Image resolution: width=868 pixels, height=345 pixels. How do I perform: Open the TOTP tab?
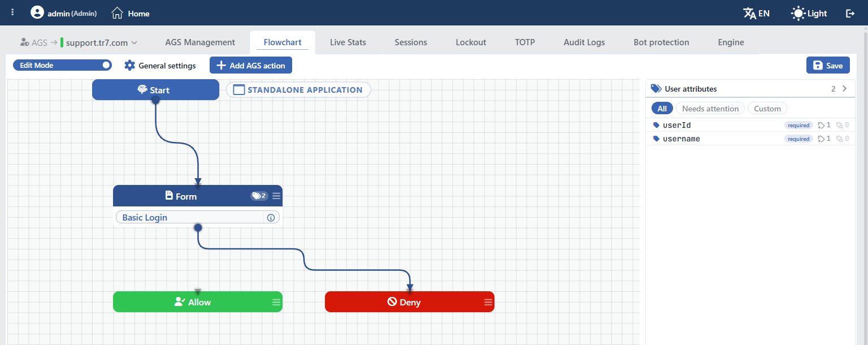525,42
